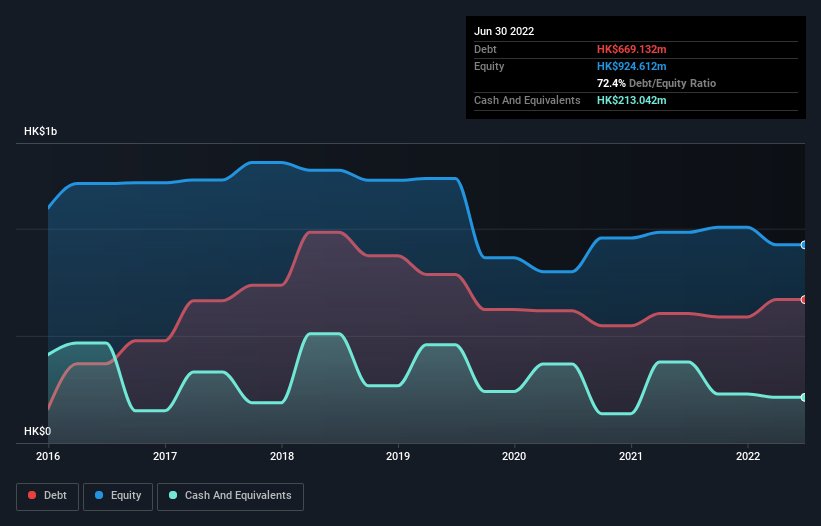The image size is (821, 526).
Task: Select the 2017 x-axis label
Action: [165, 456]
